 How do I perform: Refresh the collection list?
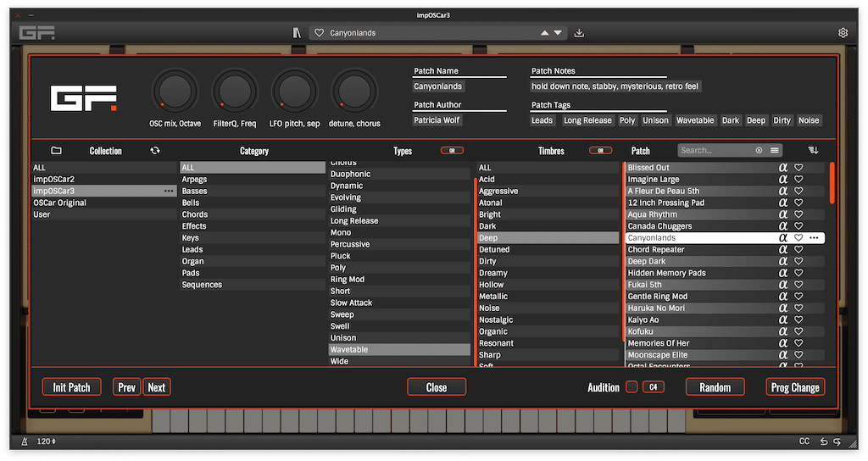coord(155,151)
